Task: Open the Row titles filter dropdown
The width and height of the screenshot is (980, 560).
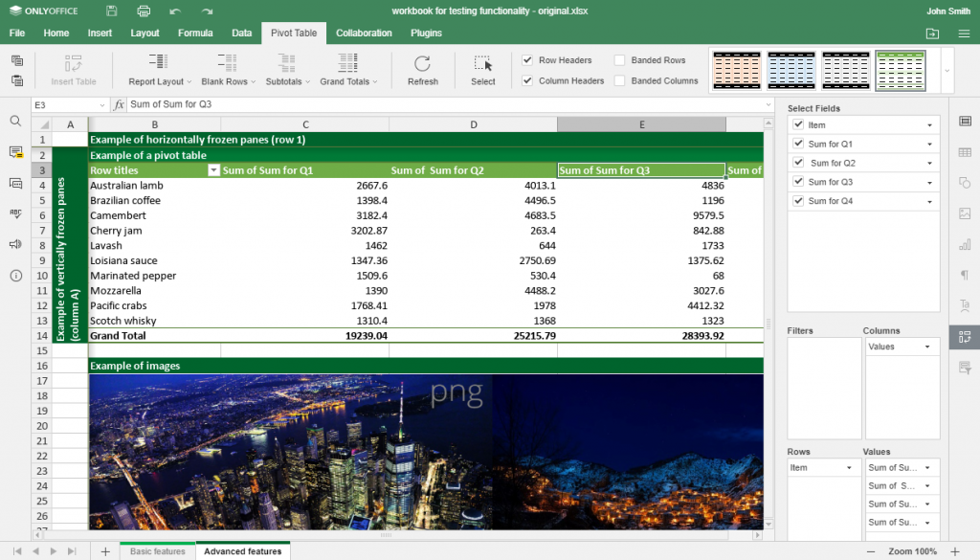Action: coord(212,170)
